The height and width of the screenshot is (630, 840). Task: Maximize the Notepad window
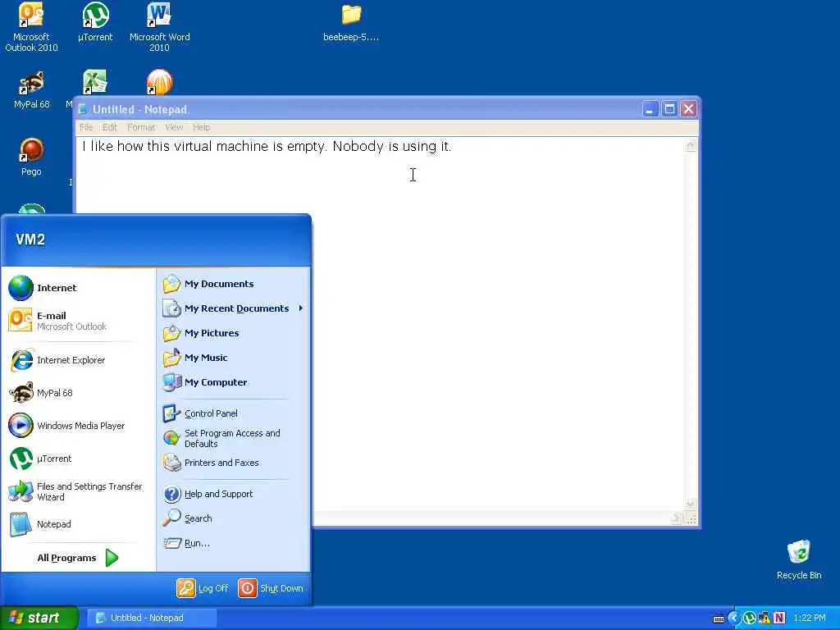[x=669, y=109]
